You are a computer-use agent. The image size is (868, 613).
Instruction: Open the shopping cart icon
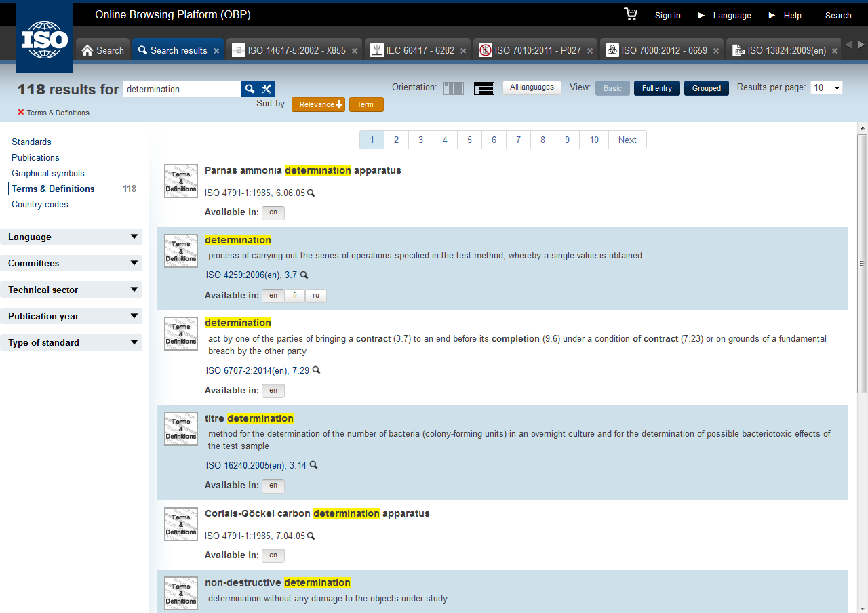pyautogui.click(x=631, y=14)
